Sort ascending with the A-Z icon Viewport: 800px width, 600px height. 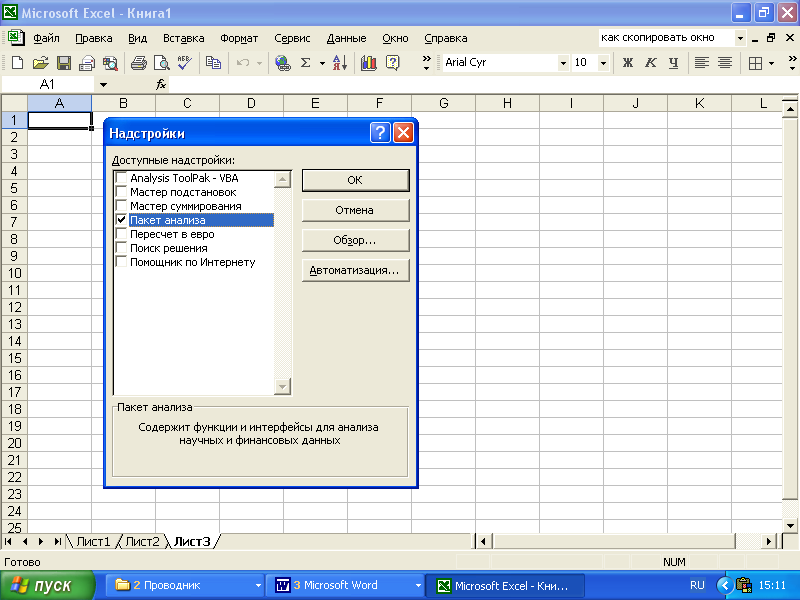tap(340, 63)
